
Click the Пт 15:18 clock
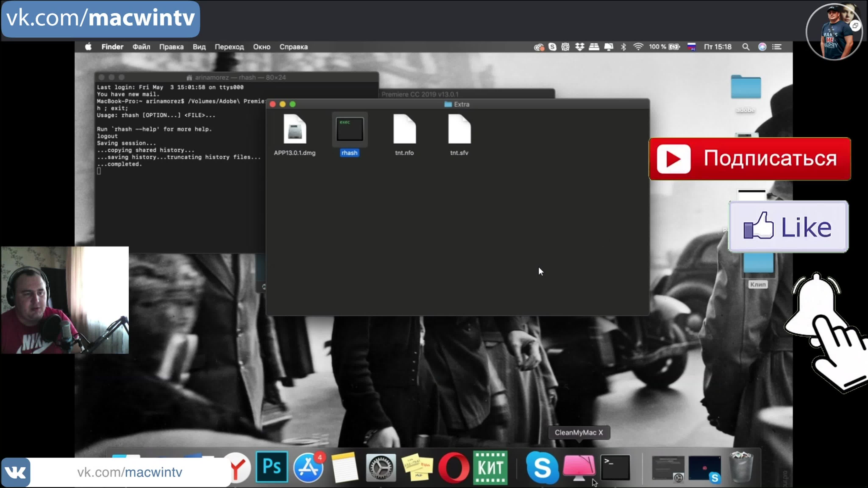717,47
